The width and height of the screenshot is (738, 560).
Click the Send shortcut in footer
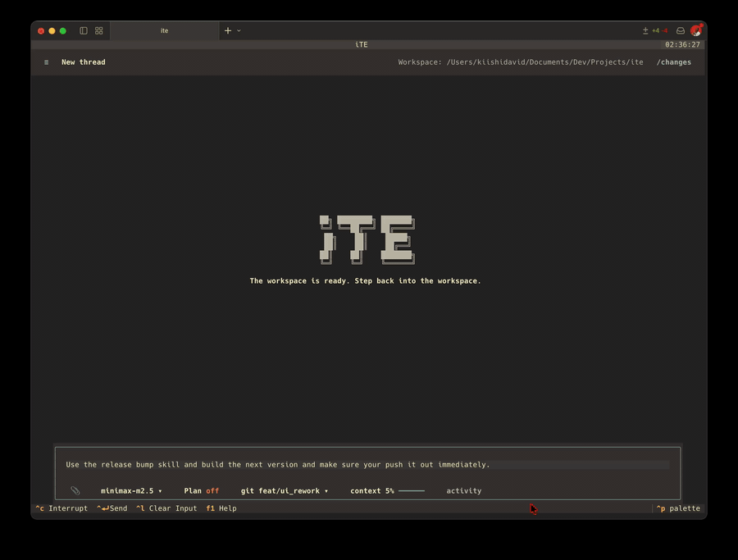(112, 508)
